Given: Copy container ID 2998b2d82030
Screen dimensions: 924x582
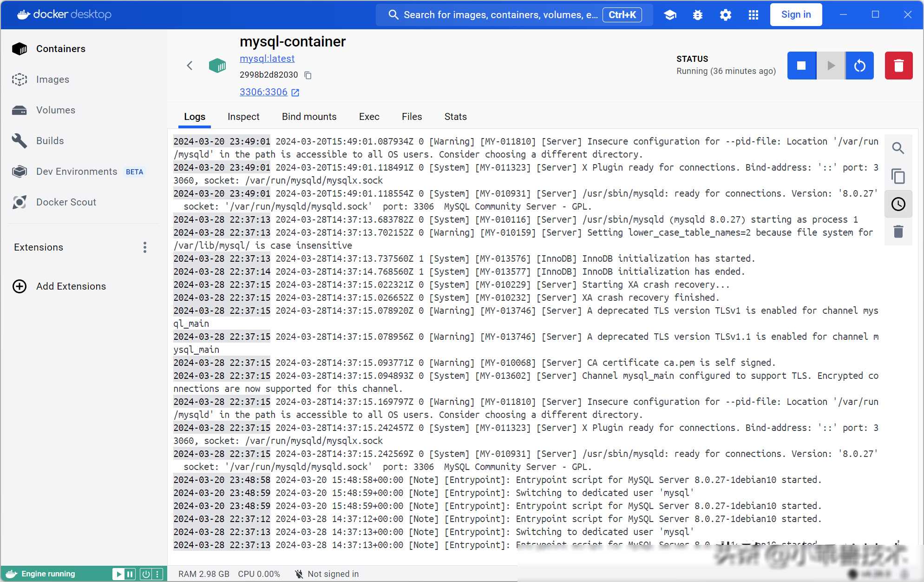Looking at the screenshot, I should [308, 75].
